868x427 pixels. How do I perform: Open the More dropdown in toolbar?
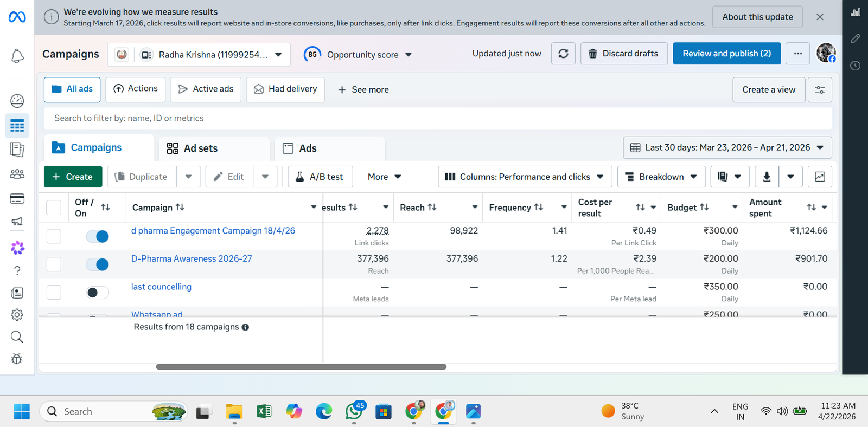pyautogui.click(x=384, y=177)
